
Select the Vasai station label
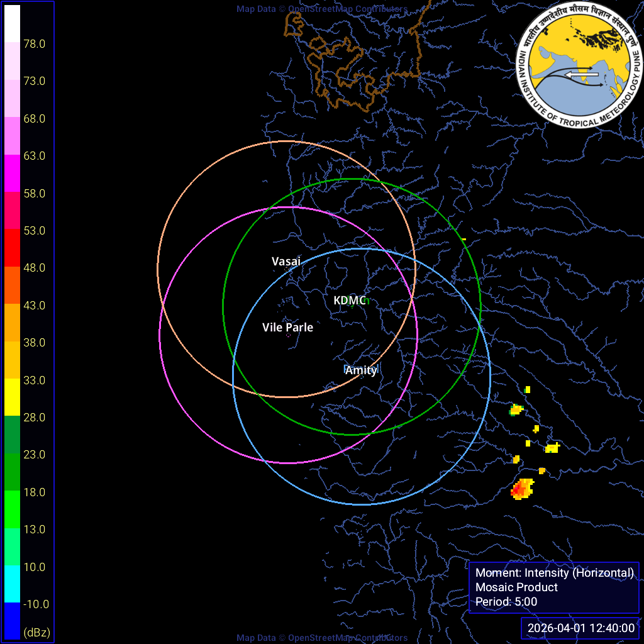click(286, 261)
